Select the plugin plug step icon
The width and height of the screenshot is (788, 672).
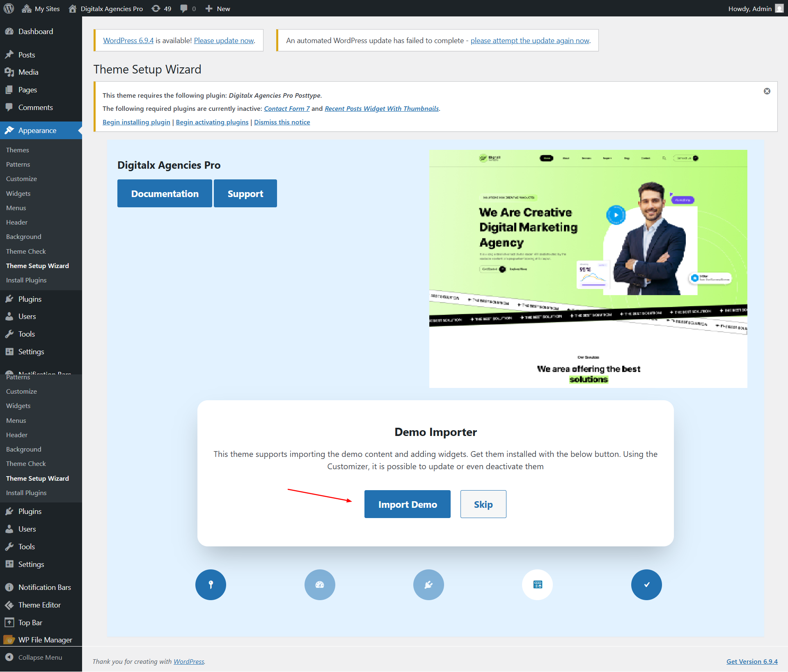coord(428,585)
